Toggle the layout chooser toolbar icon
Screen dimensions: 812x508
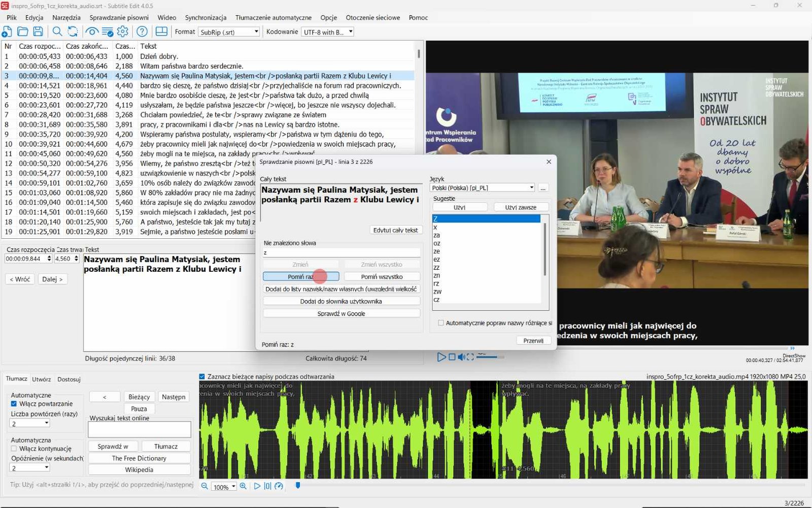point(161,31)
